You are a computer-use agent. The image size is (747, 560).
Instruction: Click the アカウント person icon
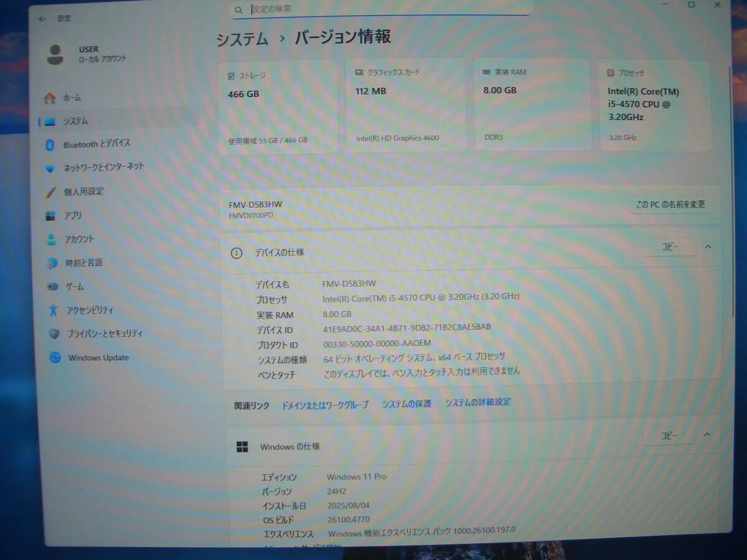[52, 240]
